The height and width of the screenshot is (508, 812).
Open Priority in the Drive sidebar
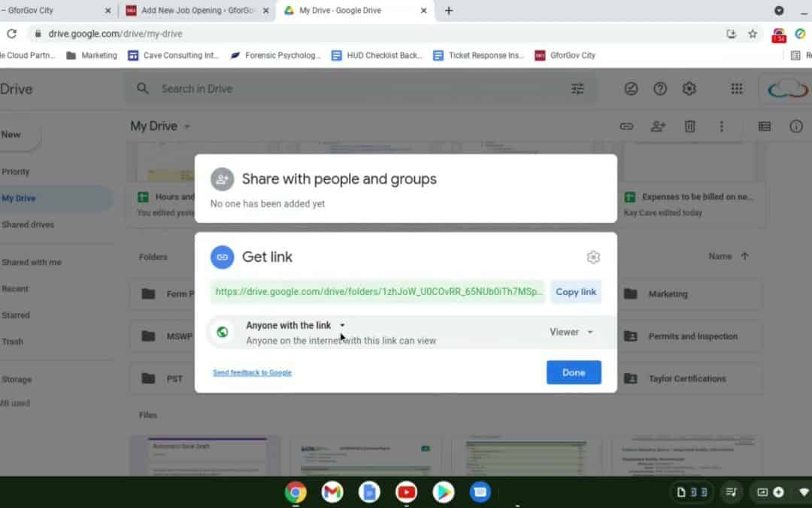(16, 172)
